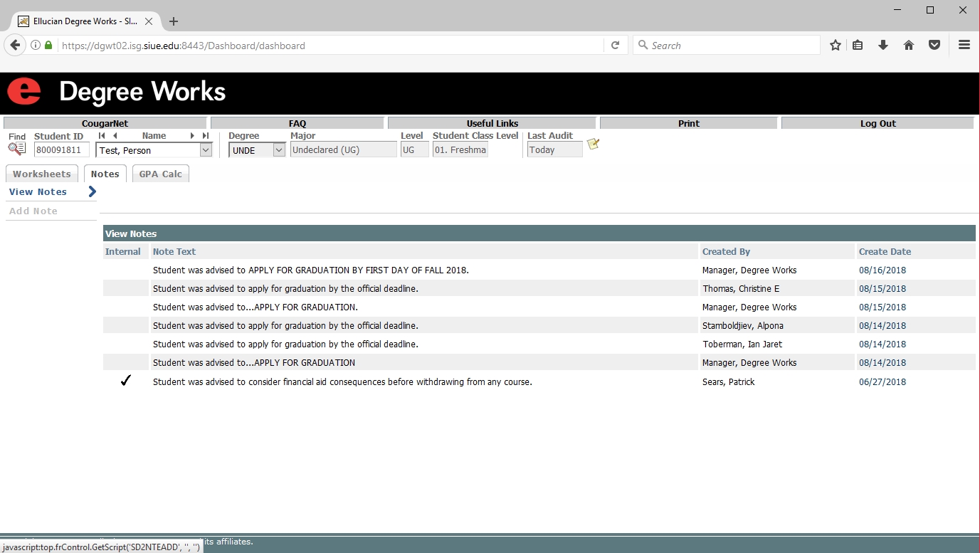Click the Create Date column header
Image resolution: width=980 pixels, height=553 pixels.
coord(885,251)
